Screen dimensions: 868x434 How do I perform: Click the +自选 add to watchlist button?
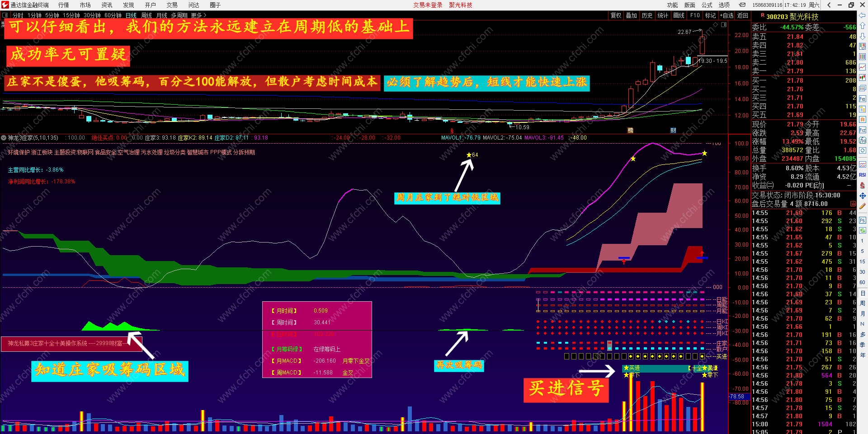click(726, 15)
